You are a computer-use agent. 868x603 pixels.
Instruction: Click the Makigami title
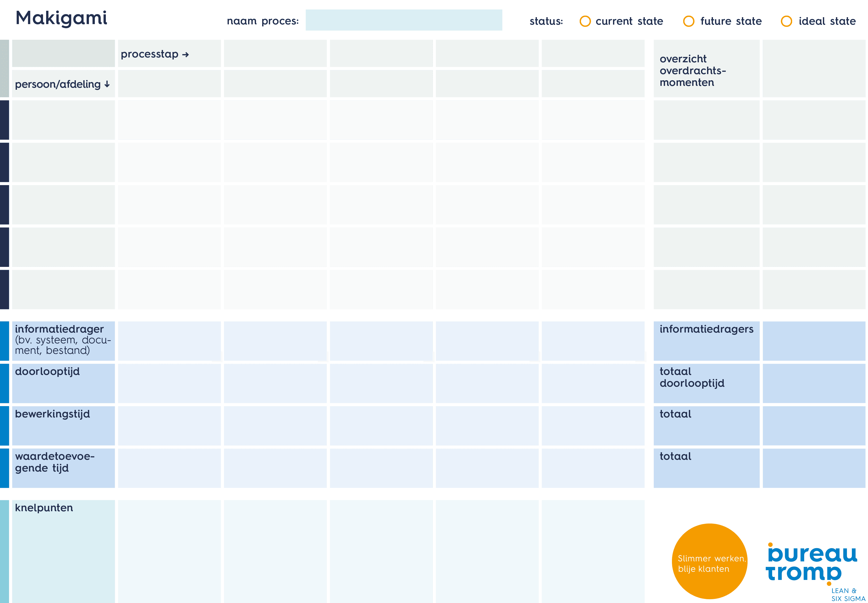pyautogui.click(x=62, y=18)
